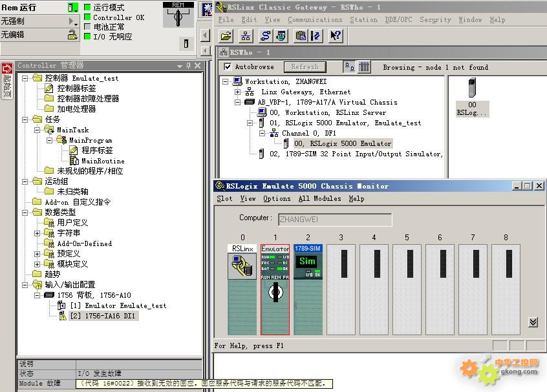This screenshot has width=547, height=392.
Task: Open the Chassis Monitor Slot menu
Action: pos(224,199)
